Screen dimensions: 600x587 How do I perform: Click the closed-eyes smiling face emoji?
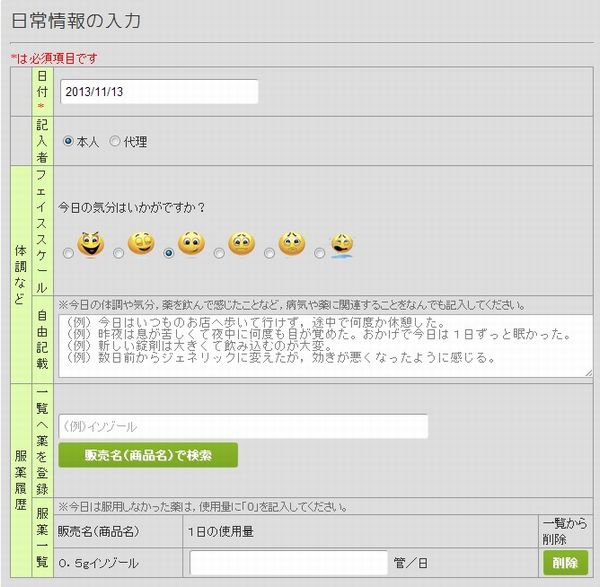pos(141,243)
